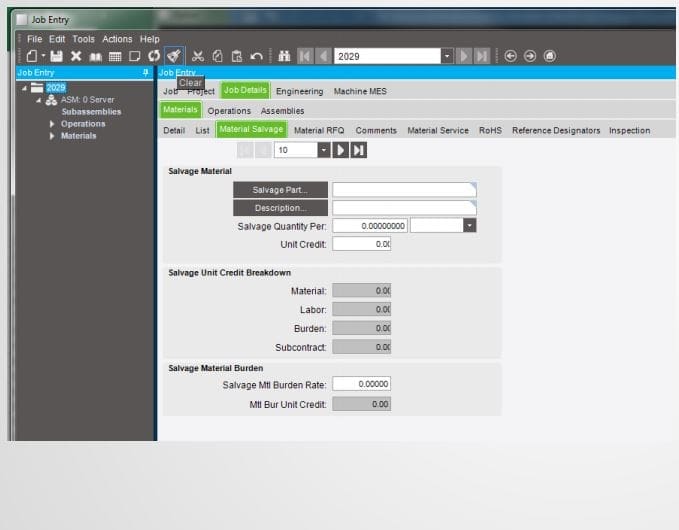Viewport: 679px width, 530px height.
Task: Save the job with the floppy icon
Action: [56, 56]
